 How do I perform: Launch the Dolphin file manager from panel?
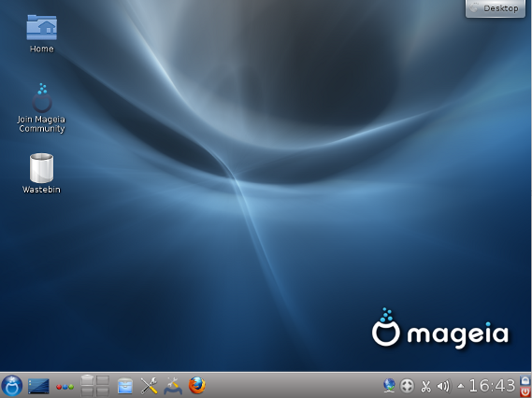(x=125, y=386)
